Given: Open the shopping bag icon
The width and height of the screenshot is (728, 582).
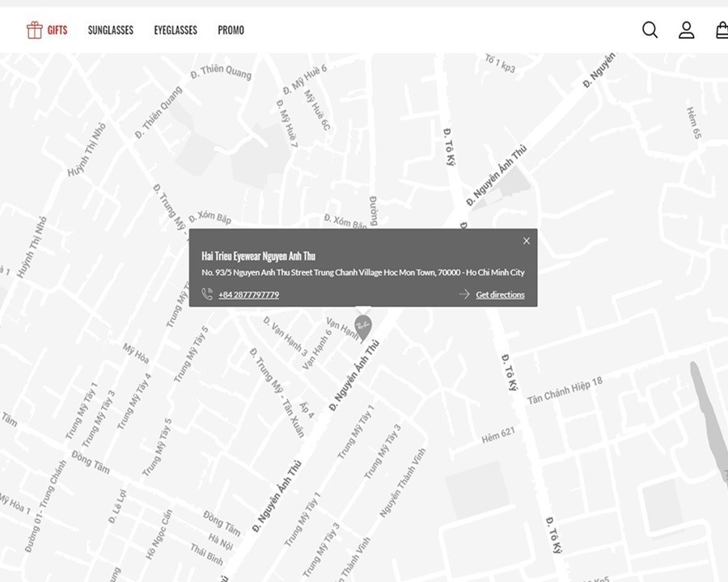Looking at the screenshot, I should tap(722, 30).
